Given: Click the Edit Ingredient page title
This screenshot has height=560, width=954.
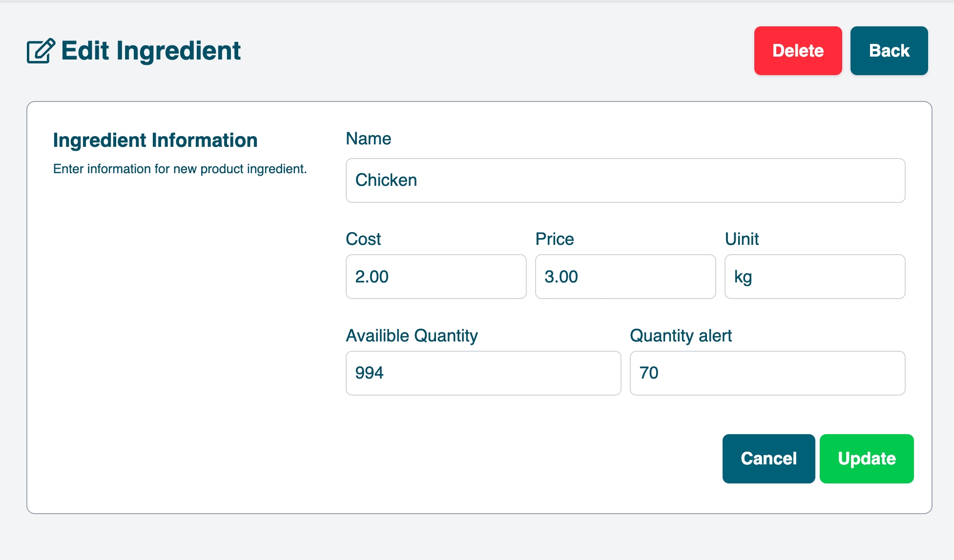Looking at the screenshot, I should [151, 51].
